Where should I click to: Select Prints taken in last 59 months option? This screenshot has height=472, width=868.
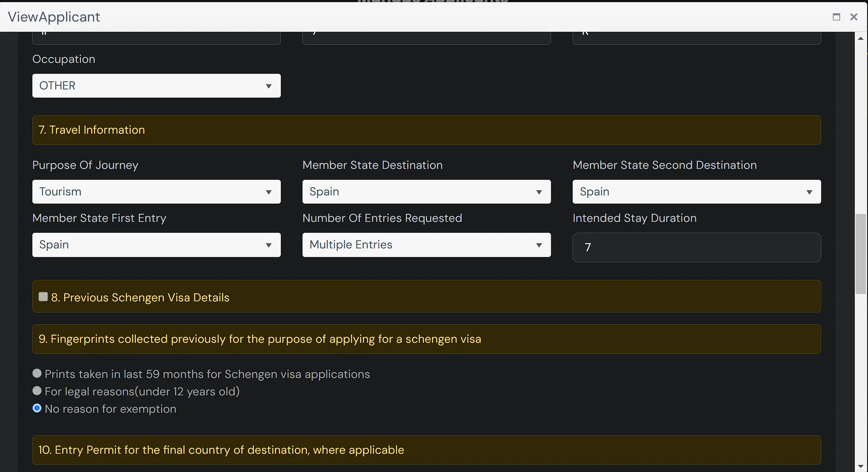point(37,373)
